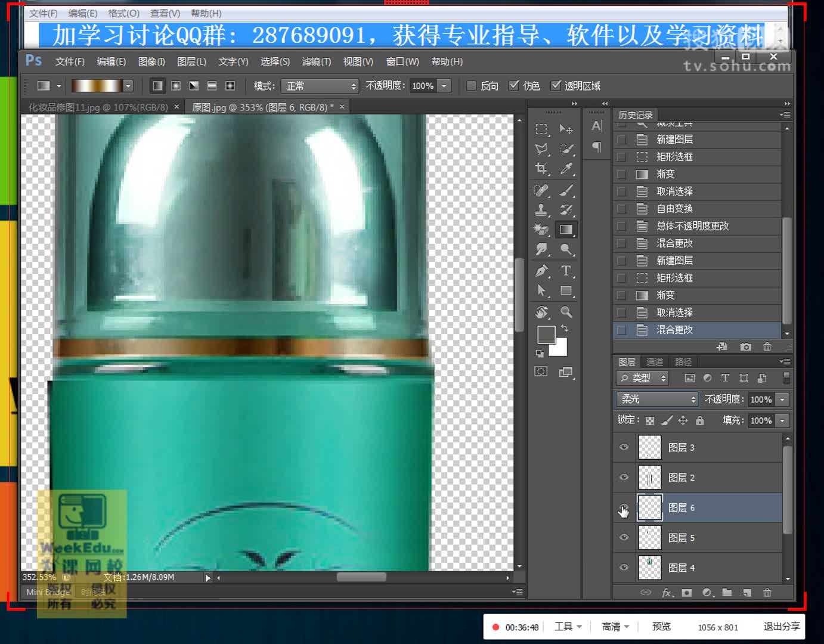Switch to 化妆品修图11.jpg document tab
Screen dimensions: 824x644
click(99, 107)
